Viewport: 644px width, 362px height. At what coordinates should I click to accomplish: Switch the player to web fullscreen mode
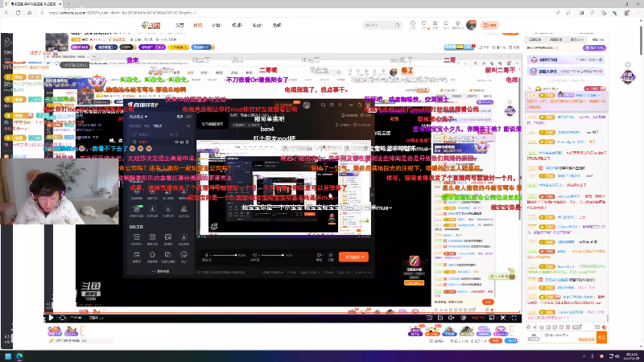tap(502, 318)
